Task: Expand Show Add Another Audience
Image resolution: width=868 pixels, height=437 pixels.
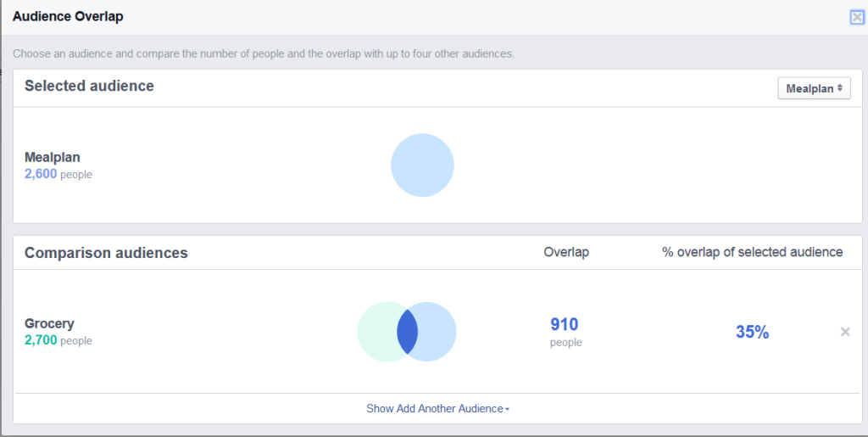Action: point(438,409)
